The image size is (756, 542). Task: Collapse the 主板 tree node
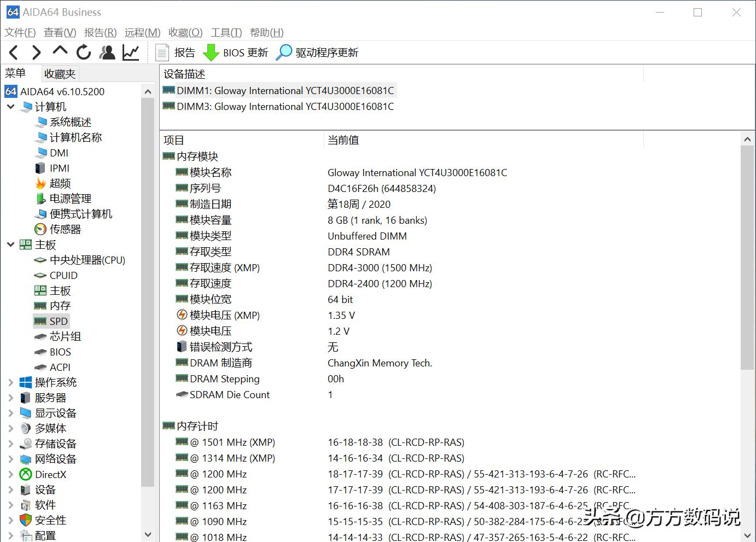coord(10,244)
